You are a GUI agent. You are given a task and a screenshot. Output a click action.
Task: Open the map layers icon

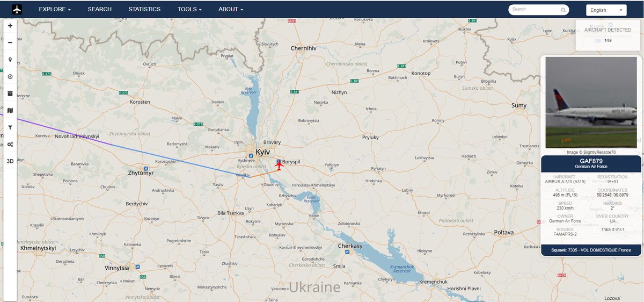tap(10, 110)
